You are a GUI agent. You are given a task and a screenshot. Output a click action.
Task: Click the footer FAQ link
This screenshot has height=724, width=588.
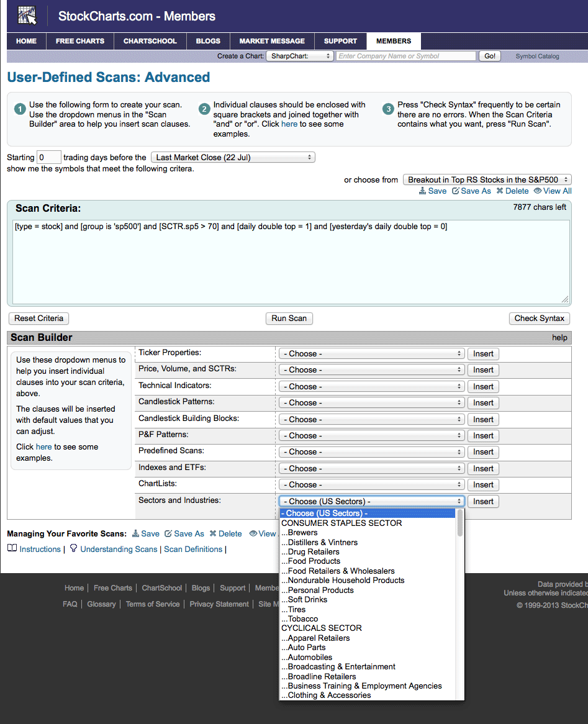[70, 604]
